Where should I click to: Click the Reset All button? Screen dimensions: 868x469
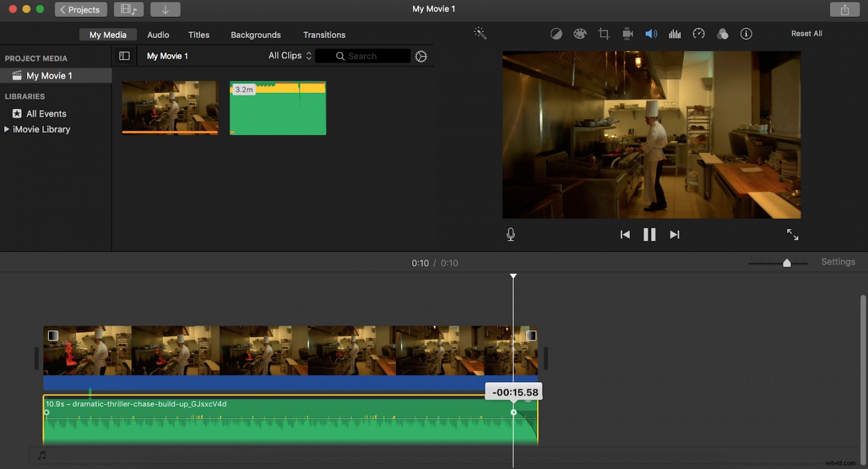[x=807, y=33]
